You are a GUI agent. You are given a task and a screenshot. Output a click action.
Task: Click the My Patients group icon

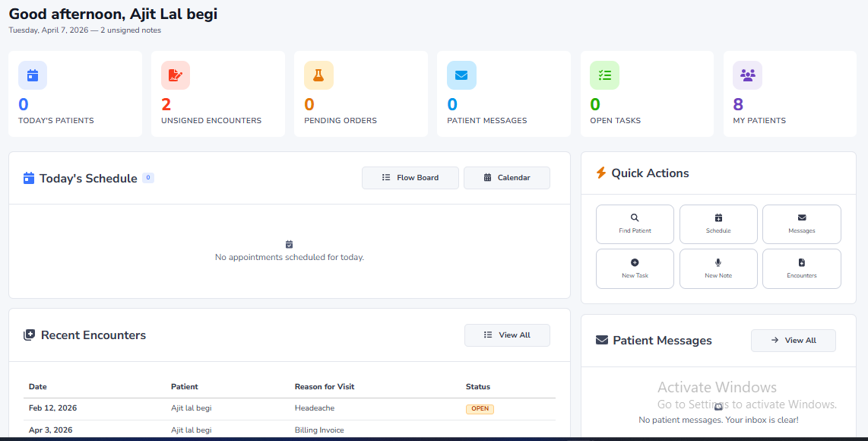[x=747, y=75]
